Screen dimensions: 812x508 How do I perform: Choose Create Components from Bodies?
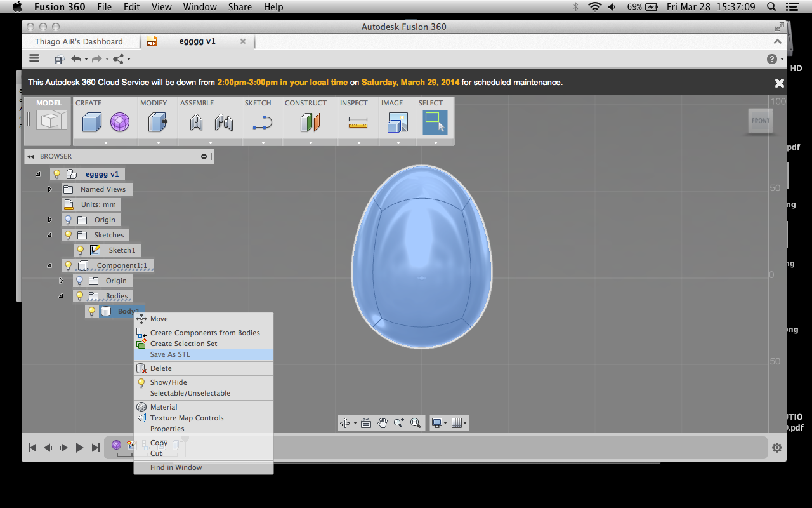pos(204,333)
